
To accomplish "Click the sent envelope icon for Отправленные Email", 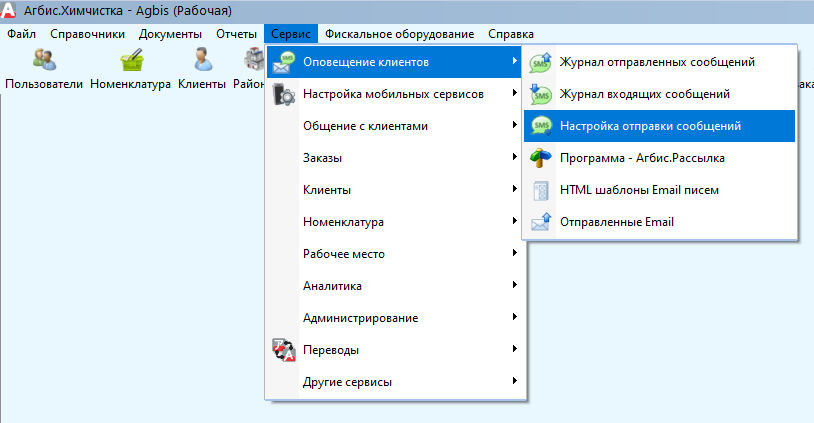I will (540, 222).
